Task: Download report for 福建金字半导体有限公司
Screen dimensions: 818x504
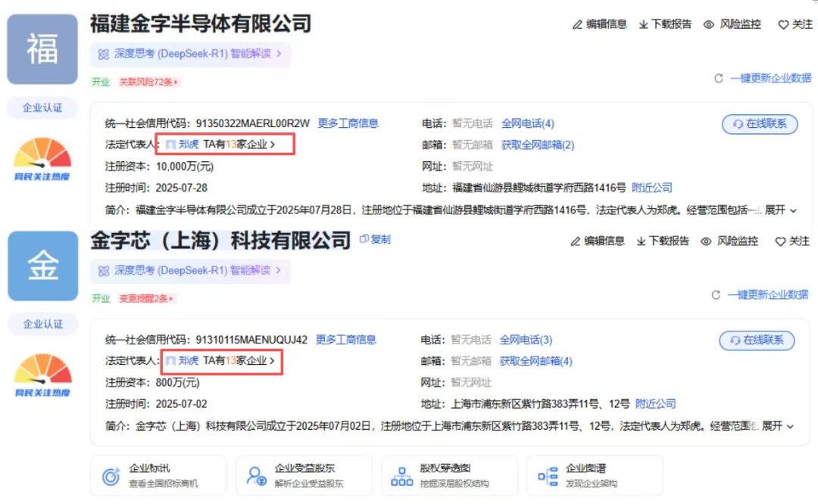Action: coord(665,24)
